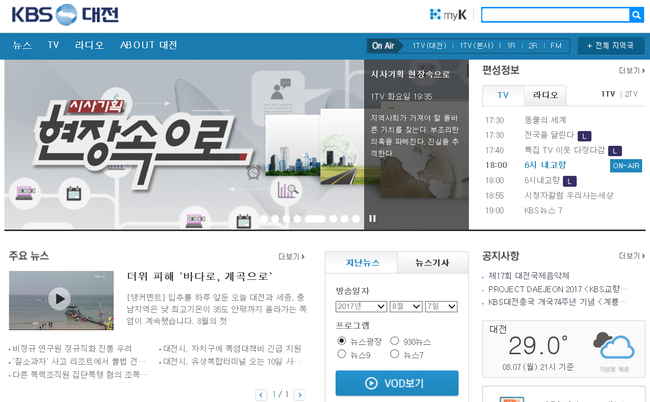This screenshot has height=402, width=650.
Task: Open the 8월 month dropdown
Action: (405, 306)
